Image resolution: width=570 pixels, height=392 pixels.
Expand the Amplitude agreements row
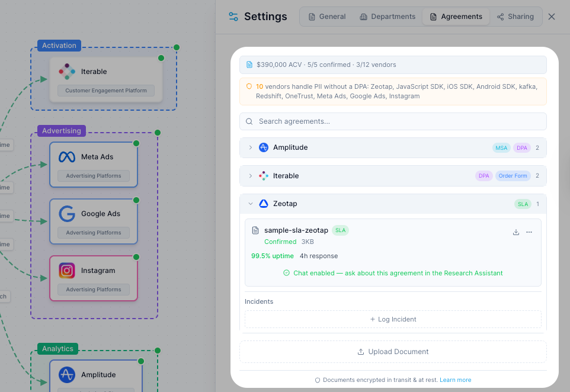[251, 147]
